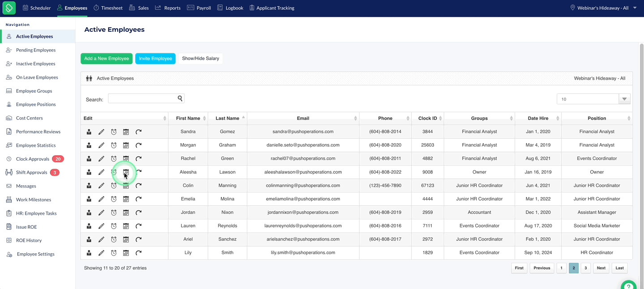Open Inactive Employees in sidebar
The height and width of the screenshot is (289, 644).
pos(36,64)
